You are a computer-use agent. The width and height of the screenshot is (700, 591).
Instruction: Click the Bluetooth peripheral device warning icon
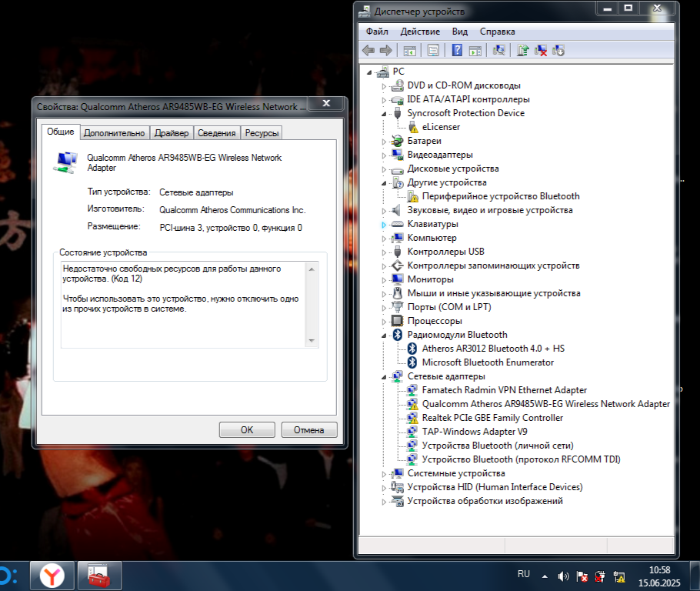[413, 196]
